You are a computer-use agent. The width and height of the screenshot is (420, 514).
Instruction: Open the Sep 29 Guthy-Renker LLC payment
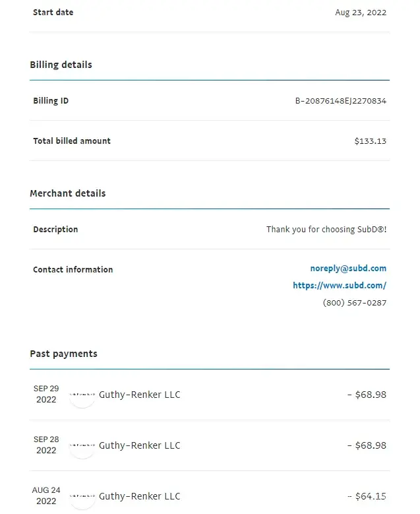(x=139, y=395)
